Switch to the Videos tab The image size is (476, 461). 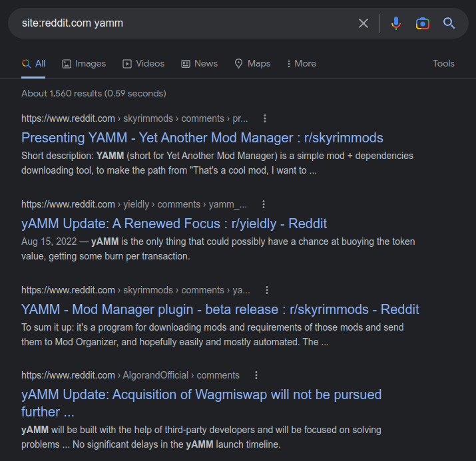(143, 63)
